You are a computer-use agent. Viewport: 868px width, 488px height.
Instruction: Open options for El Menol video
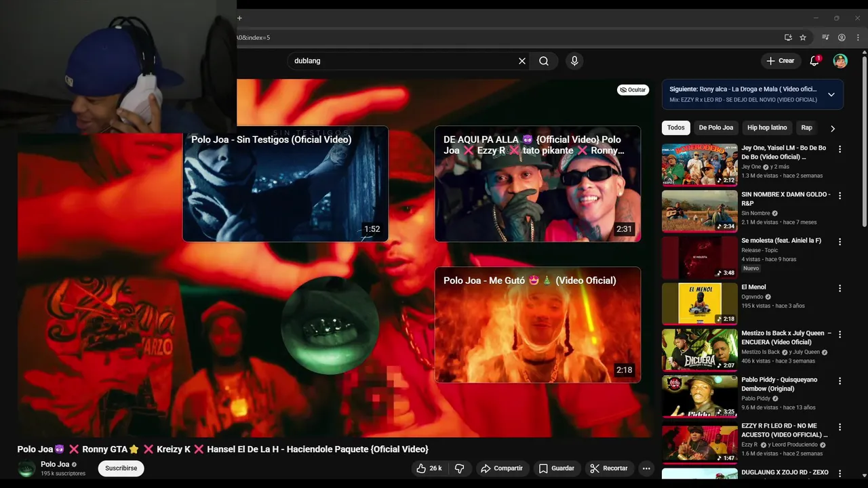(840, 288)
